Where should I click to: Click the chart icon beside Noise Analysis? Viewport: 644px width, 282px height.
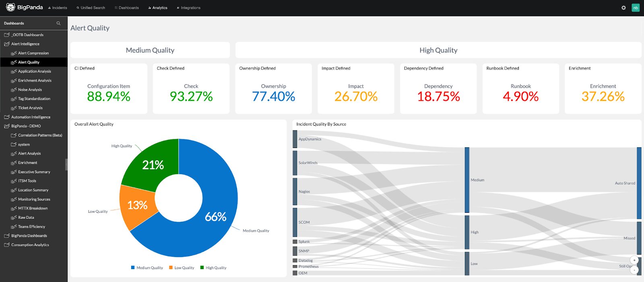click(x=14, y=90)
